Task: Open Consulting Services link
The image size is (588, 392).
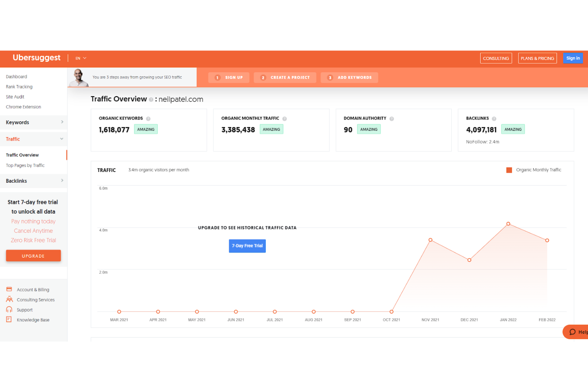Action: (x=36, y=300)
